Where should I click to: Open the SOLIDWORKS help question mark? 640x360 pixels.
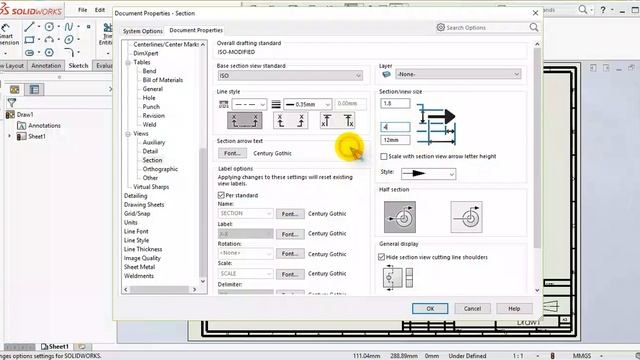[x=603, y=10]
